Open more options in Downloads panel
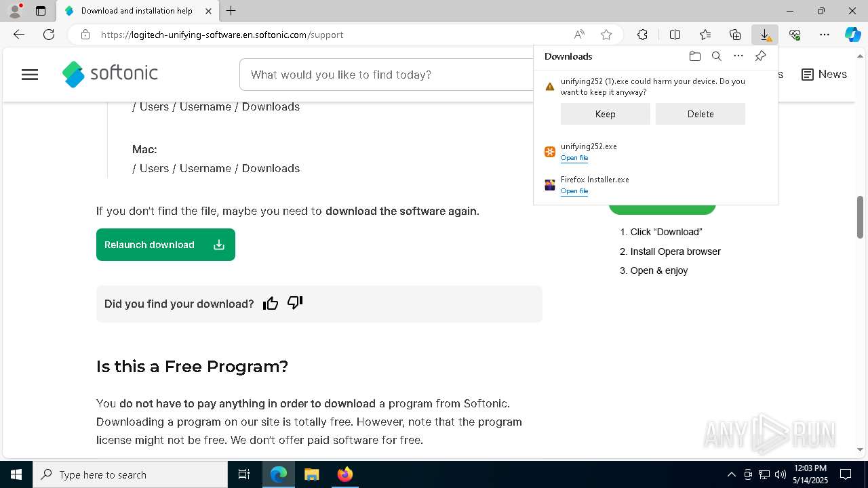 tap(738, 56)
